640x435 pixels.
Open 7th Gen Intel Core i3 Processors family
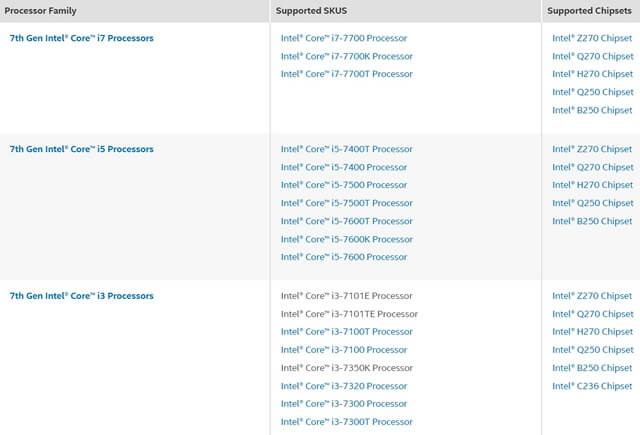(81, 296)
